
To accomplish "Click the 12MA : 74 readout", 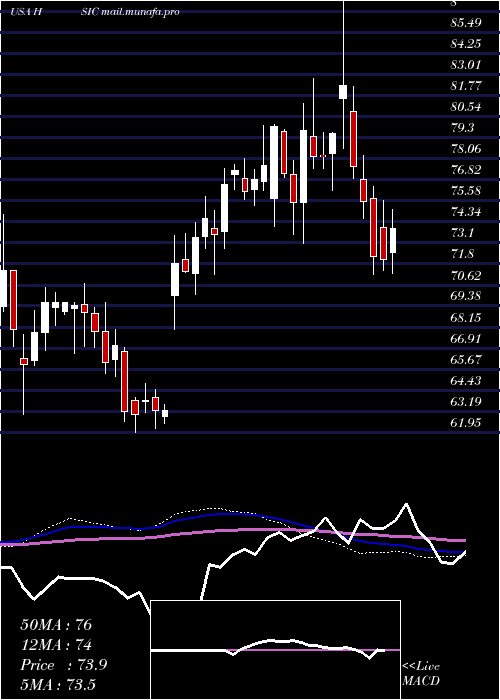I will point(56,645).
